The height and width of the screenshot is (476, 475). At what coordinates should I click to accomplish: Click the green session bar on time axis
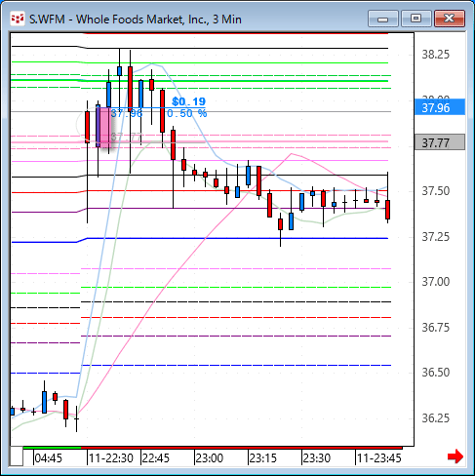[x=52, y=448]
